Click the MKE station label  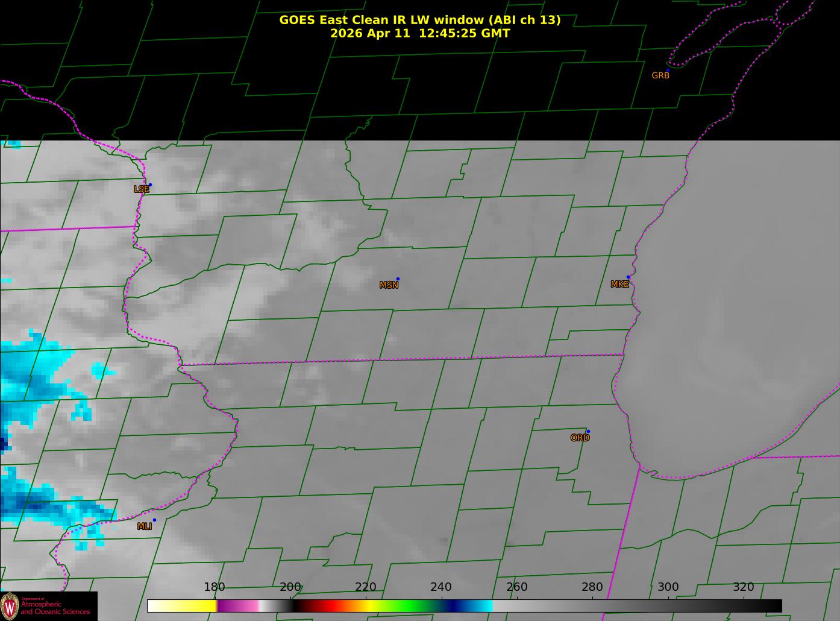619,285
